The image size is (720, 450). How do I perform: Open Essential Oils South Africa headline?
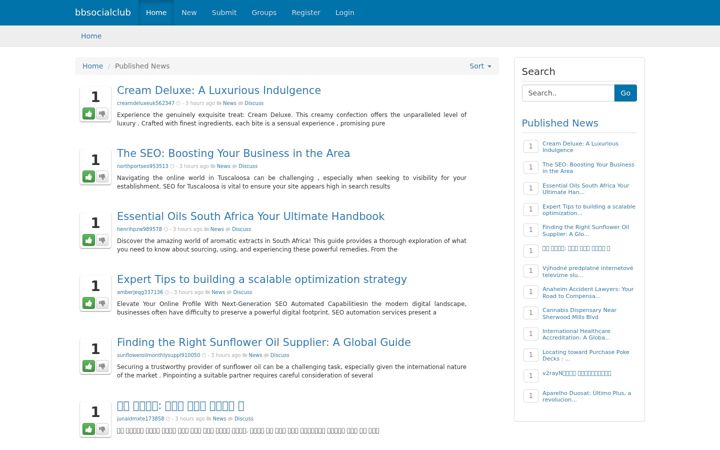(250, 216)
